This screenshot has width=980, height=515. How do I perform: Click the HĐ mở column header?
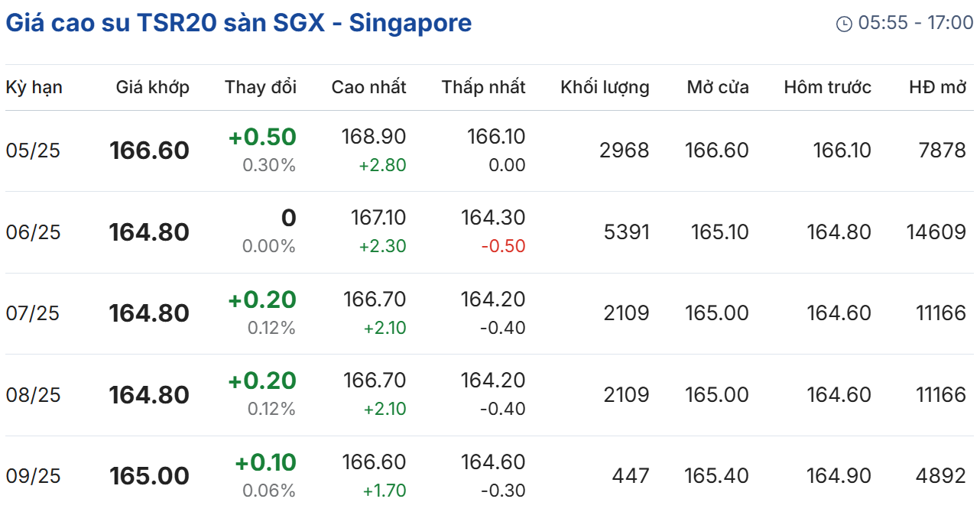point(937,87)
